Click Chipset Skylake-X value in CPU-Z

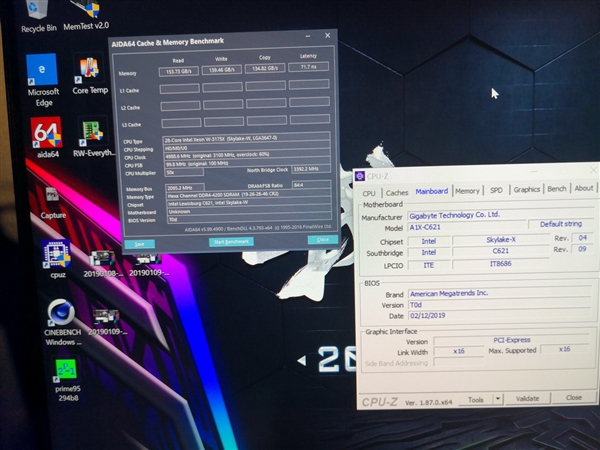click(501, 240)
